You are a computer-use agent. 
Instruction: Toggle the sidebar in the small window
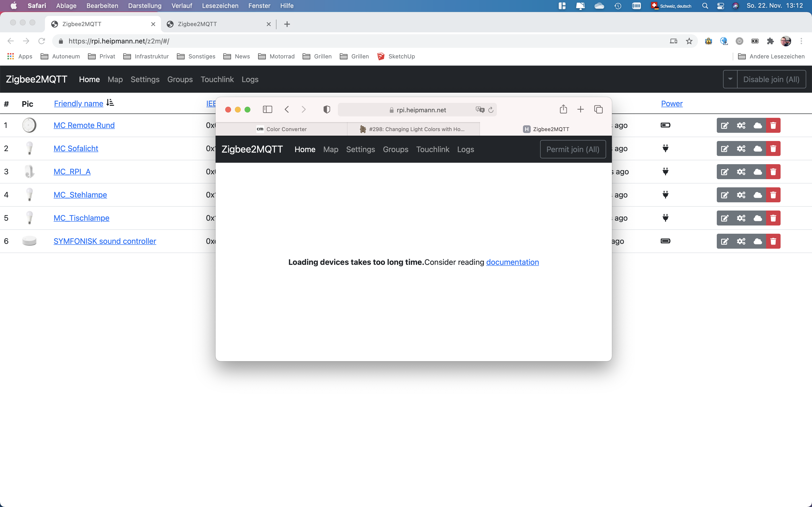click(267, 109)
